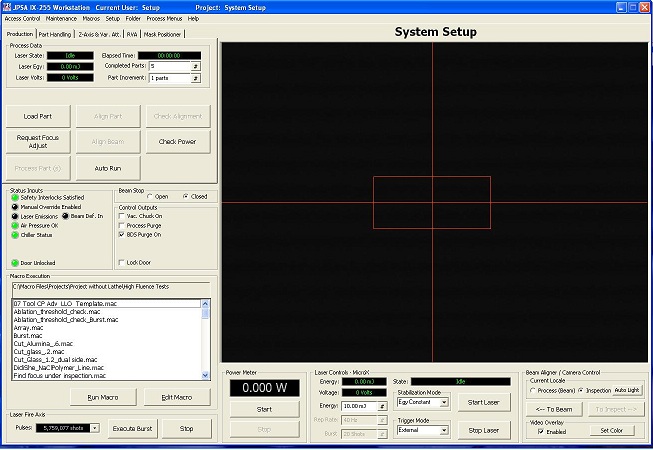Uncheck the BDS Purge On checkbox
The height and width of the screenshot is (450, 653).
pos(122,235)
